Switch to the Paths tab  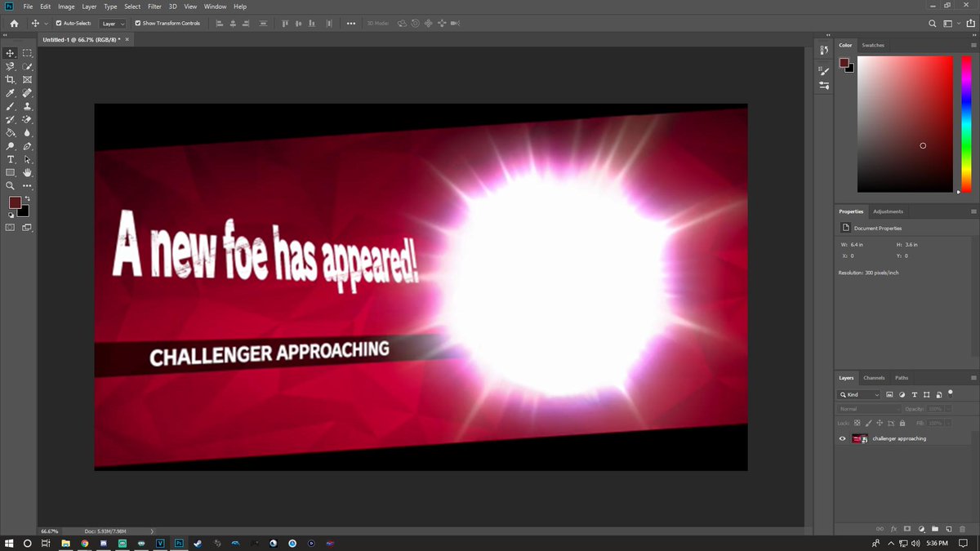click(x=902, y=378)
